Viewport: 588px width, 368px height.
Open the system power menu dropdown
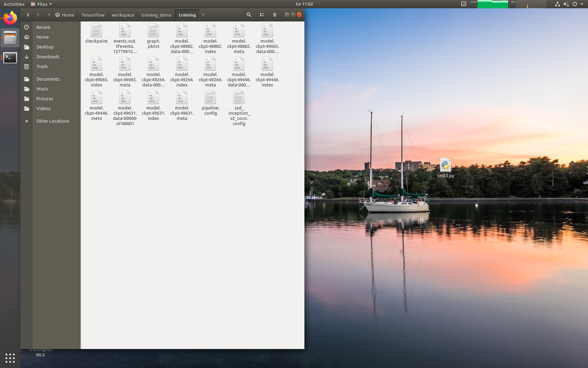tap(581, 4)
